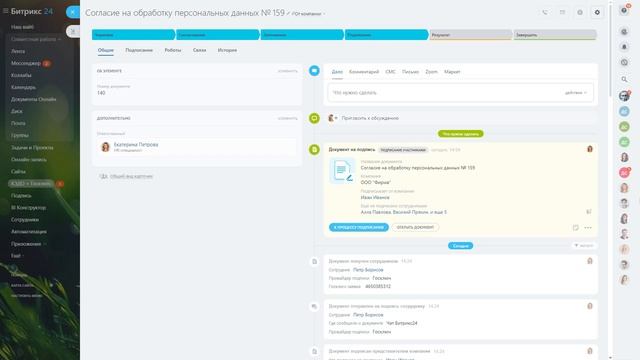The height and width of the screenshot is (360, 640).
Task: Open the действия dropdown in the input field
Action: point(576,93)
